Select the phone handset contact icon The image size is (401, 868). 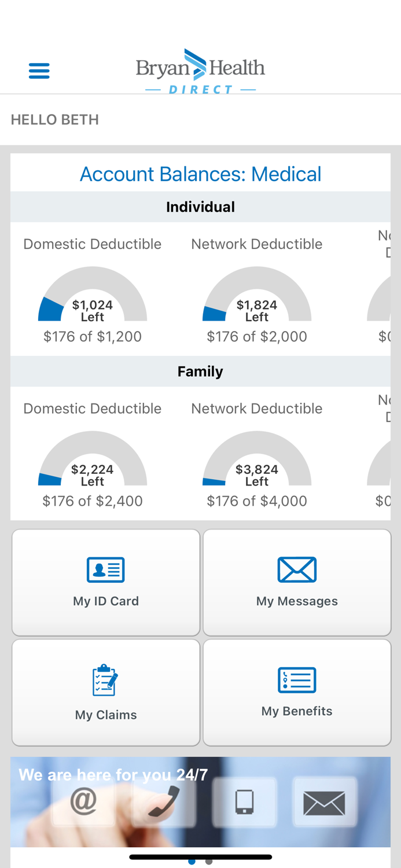[x=164, y=802]
